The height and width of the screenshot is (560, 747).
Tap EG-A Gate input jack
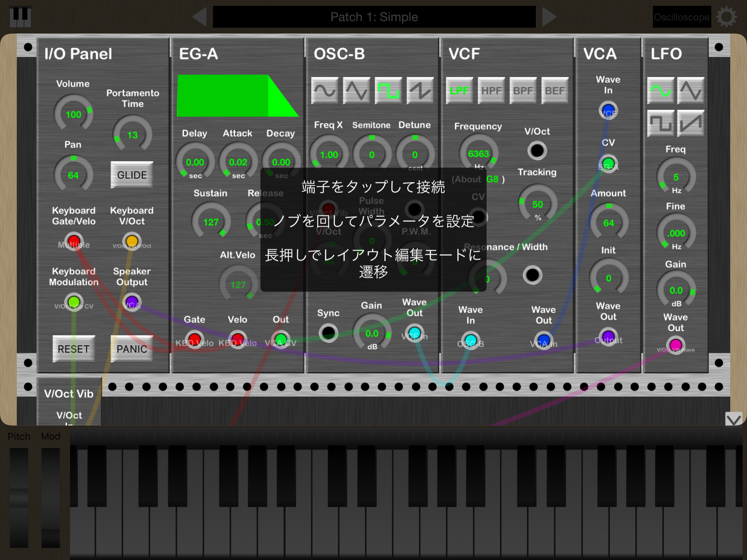click(194, 339)
